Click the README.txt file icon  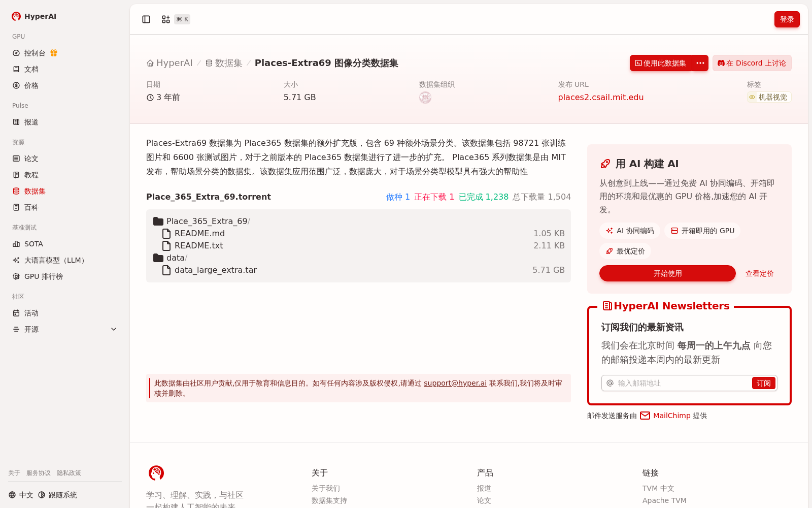(x=166, y=245)
